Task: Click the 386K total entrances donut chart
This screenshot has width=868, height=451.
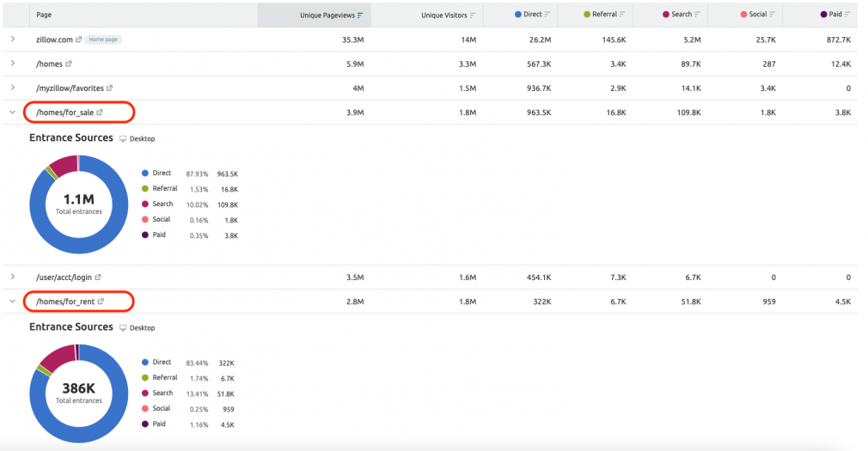Action: pyautogui.click(x=78, y=392)
